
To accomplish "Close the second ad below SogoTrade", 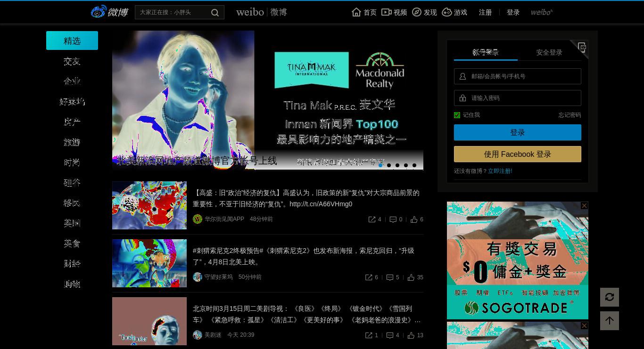I will coord(584,325).
